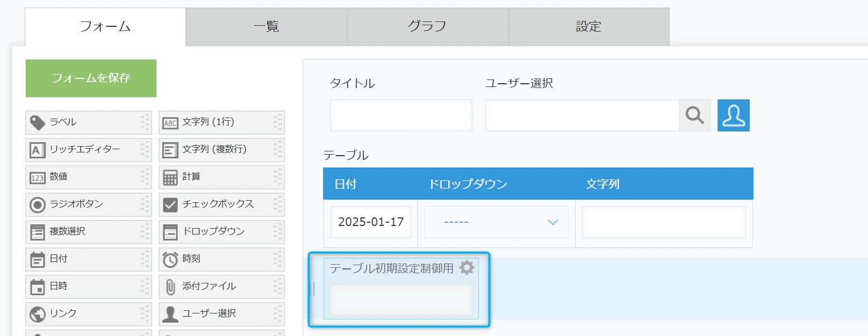Click the 計算 calculator icon

click(x=170, y=177)
